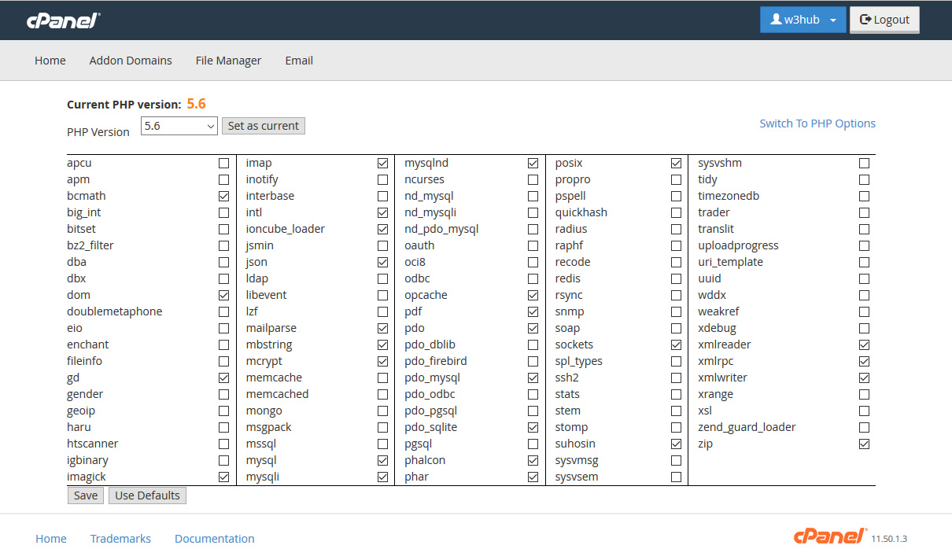Viewport: 952px width, 560px height.
Task: Enable the fileinfo extension
Action: click(224, 361)
